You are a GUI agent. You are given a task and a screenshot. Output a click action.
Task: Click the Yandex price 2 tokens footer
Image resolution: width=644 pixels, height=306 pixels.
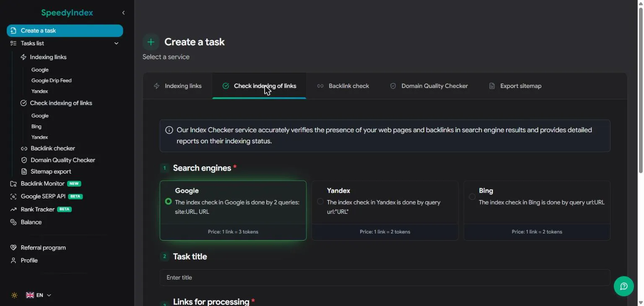coord(385,232)
